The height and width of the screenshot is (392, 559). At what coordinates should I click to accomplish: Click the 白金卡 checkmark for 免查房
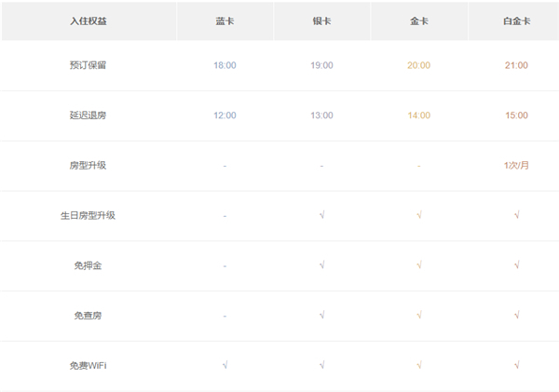pyautogui.click(x=515, y=316)
